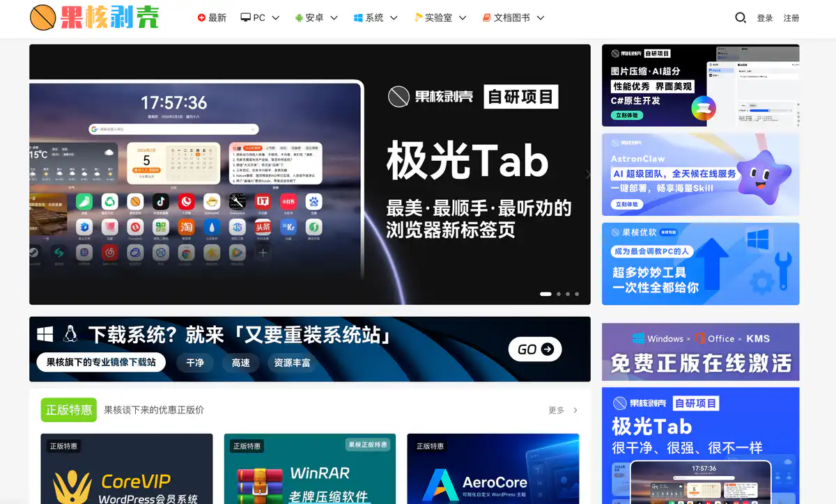Open the CoreVIP WordPress会员系统 card
The width and height of the screenshot is (836, 504).
[x=127, y=468]
